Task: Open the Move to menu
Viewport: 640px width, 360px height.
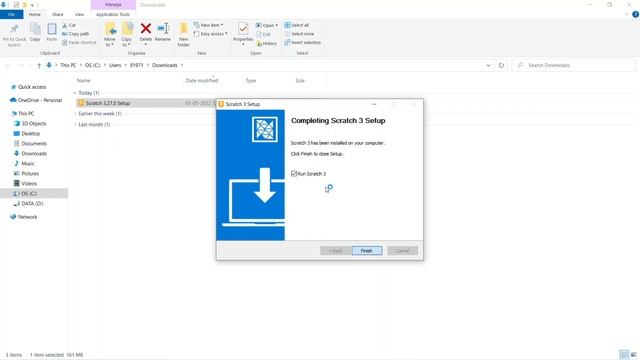Action: click(x=110, y=34)
